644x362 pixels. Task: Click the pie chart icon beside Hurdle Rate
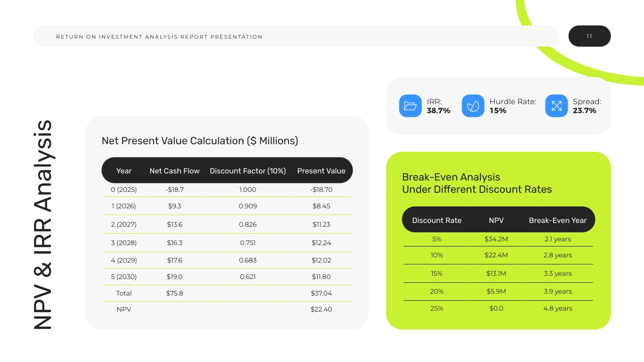point(473,106)
